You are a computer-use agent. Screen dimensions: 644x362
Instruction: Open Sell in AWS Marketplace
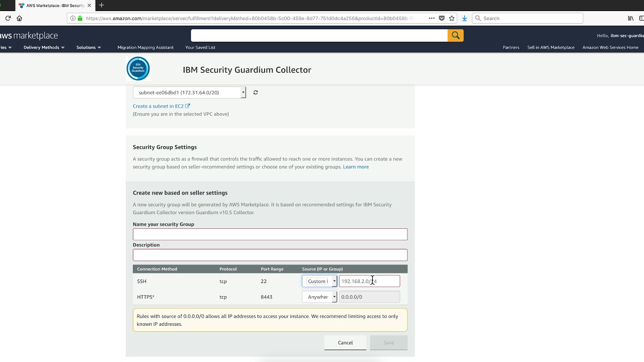point(551,47)
